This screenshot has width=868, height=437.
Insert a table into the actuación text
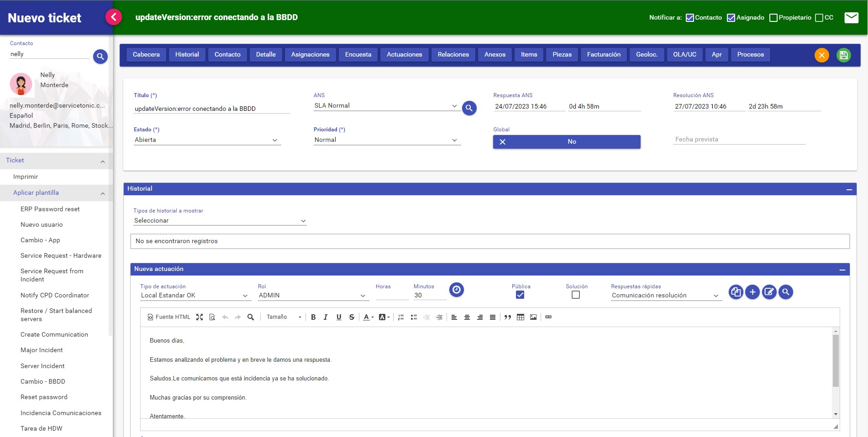(x=521, y=317)
